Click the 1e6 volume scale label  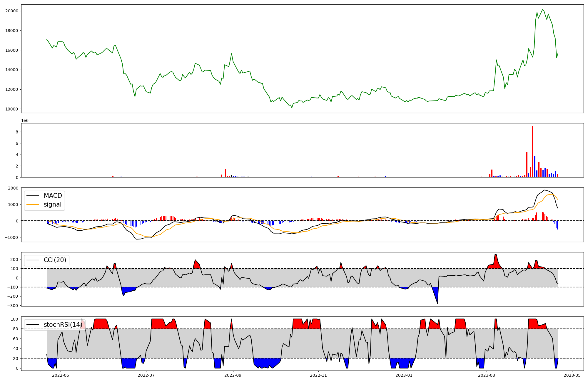(25, 120)
